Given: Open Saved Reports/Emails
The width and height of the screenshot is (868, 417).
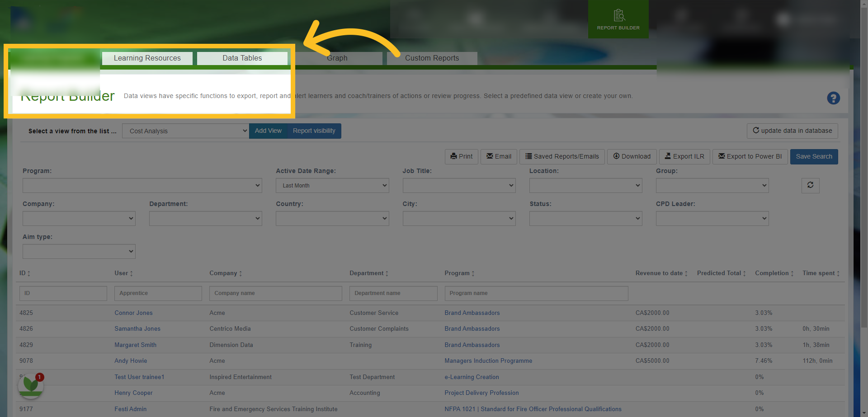Looking at the screenshot, I should tap(562, 156).
